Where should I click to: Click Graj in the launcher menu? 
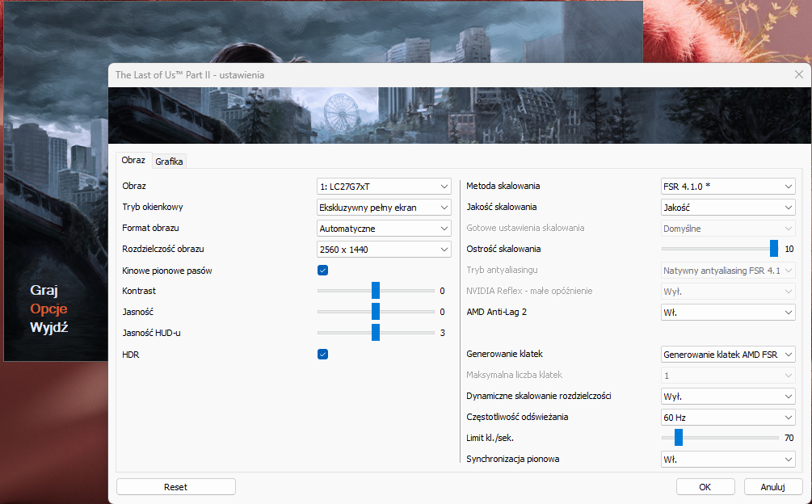click(x=44, y=290)
